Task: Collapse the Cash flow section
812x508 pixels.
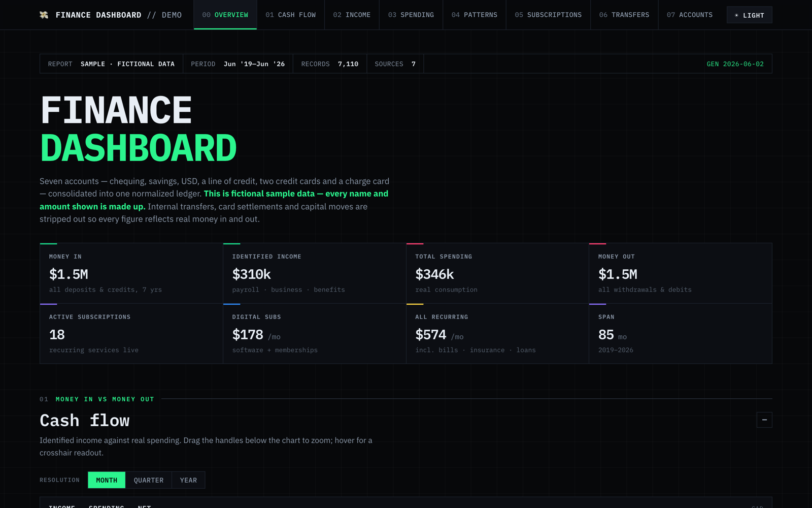Action: point(764,420)
